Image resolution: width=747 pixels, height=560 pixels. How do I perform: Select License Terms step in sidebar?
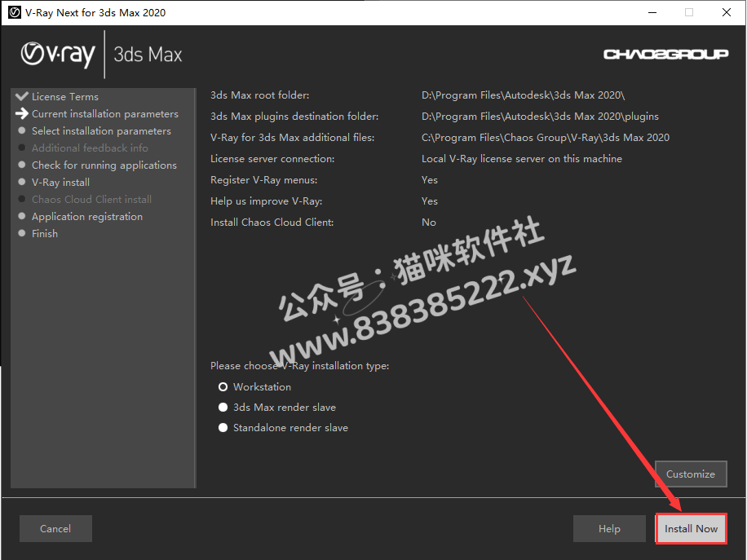click(x=65, y=97)
